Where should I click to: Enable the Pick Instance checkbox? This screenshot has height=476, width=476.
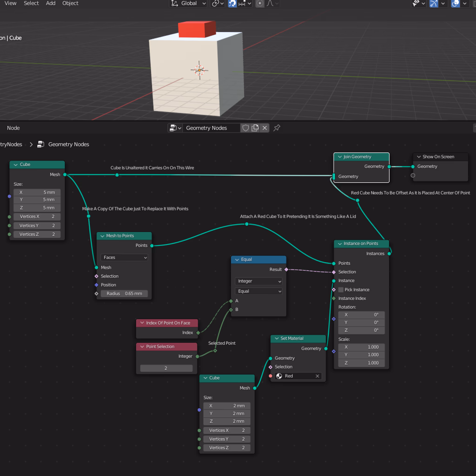click(x=341, y=290)
